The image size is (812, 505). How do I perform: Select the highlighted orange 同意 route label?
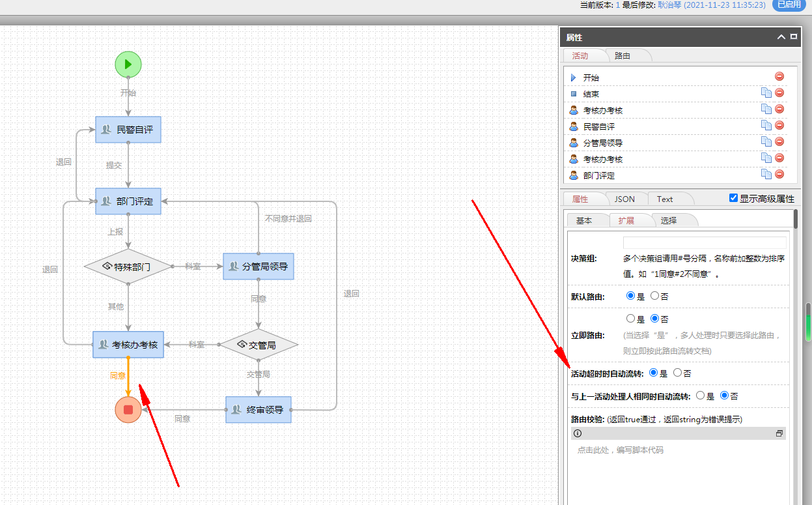(118, 376)
